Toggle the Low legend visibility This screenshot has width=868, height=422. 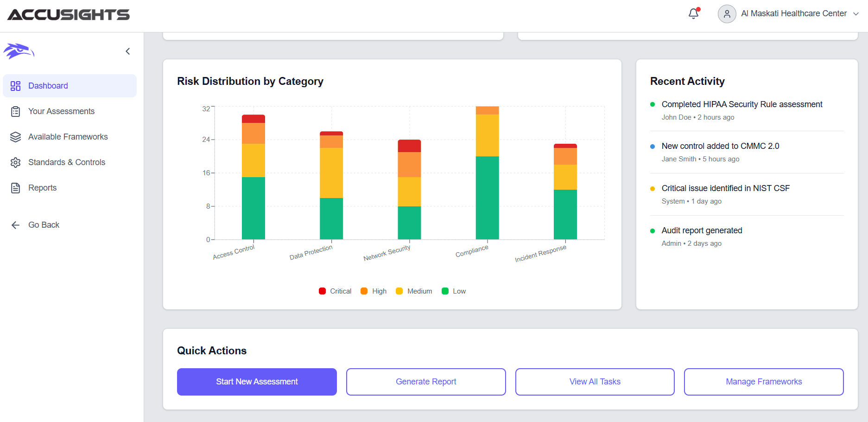point(453,291)
